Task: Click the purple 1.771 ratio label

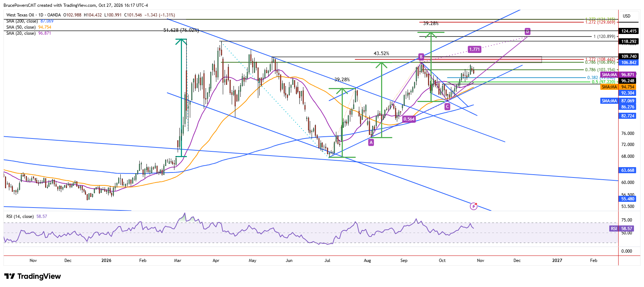Action: (474, 49)
